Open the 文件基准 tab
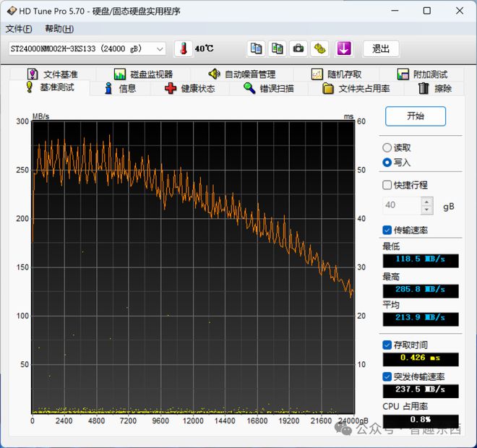Image resolution: width=477 pixels, height=448 pixels. (x=53, y=74)
